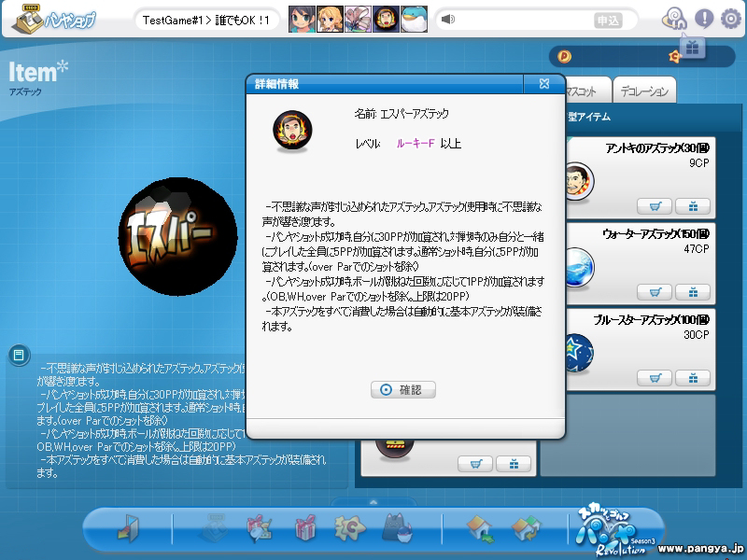This screenshot has height=560, width=747.
Task: Gift the ウォーターアズテック item
Action: click(x=693, y=292)
